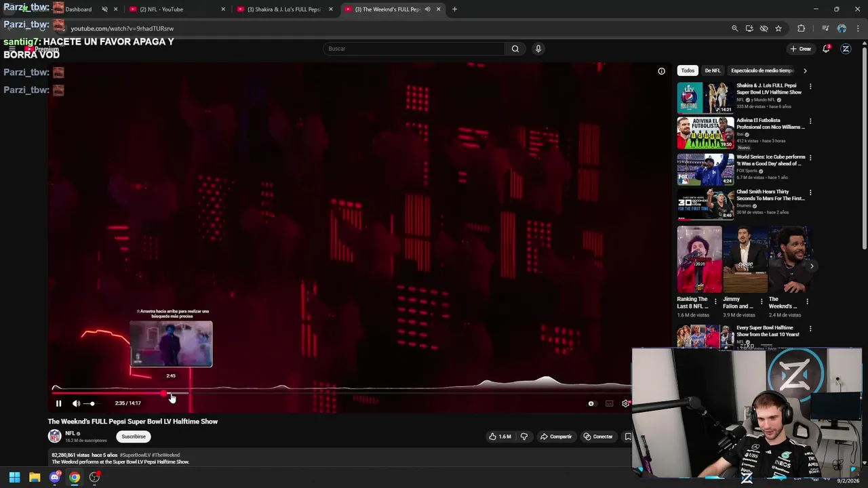Open the #TheWeeknd hashtag link
This screenshot has width=868, height=488.
166,455
